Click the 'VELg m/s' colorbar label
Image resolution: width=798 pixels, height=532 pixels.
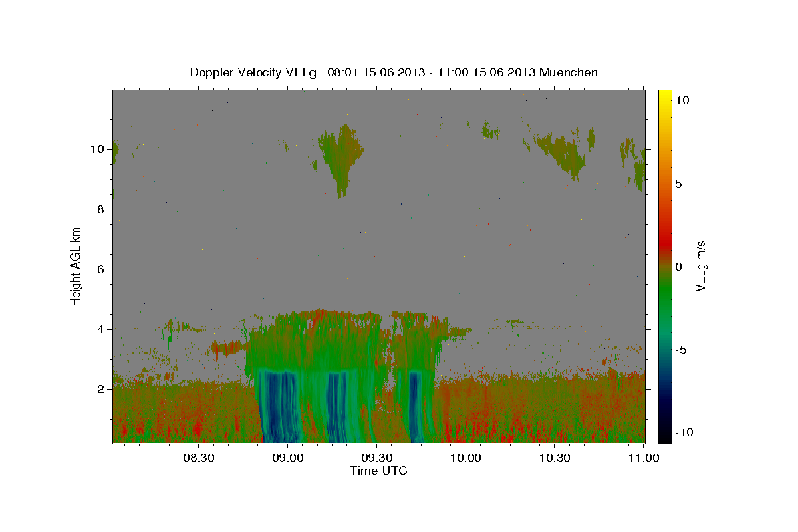(701, 267)
